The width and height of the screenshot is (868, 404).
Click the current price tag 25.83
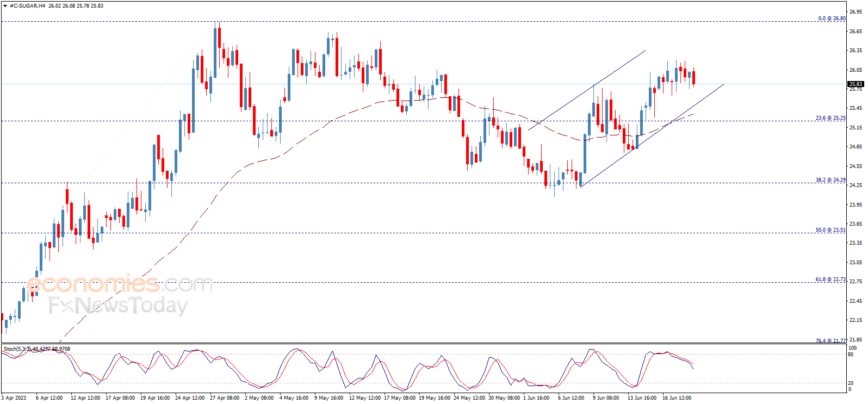coord(855,84)
